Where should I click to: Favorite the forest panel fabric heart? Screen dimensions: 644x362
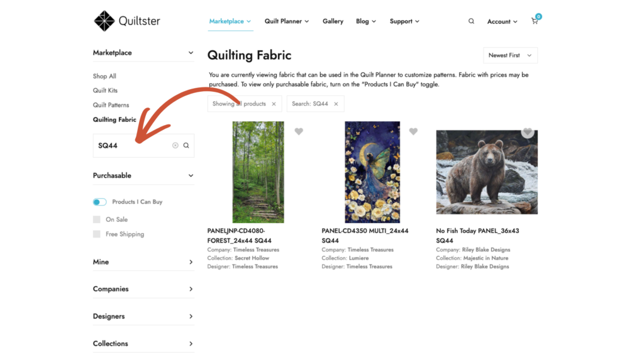[299, 131]
